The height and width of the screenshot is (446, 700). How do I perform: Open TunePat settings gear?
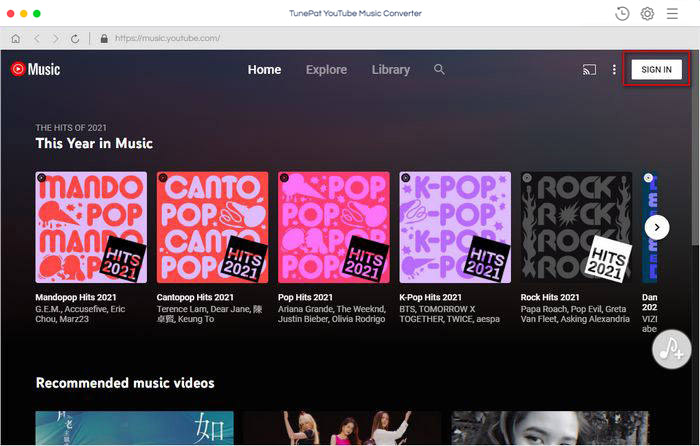pyautogui.click(x=647, y=13)
